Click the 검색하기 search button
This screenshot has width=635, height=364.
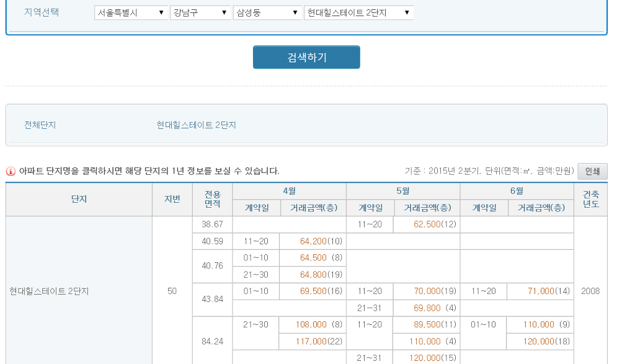pos(306,57)
